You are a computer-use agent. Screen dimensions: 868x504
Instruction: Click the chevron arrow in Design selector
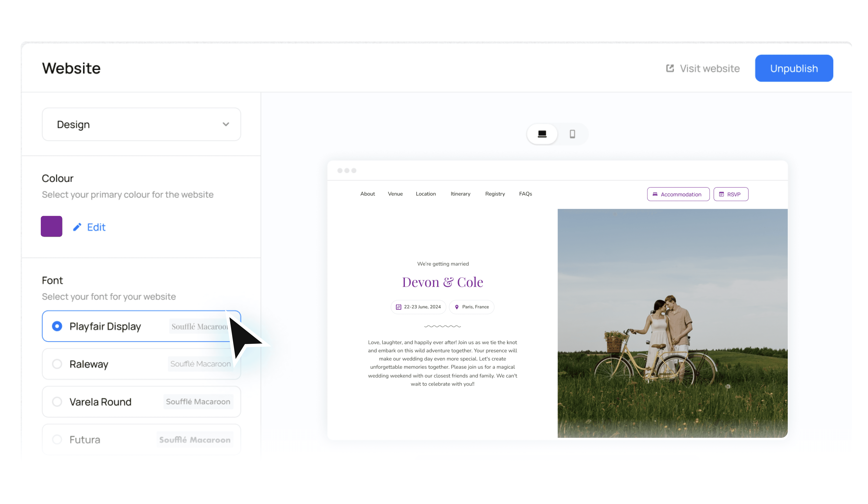pyautogui.click(x=226, y=124)
